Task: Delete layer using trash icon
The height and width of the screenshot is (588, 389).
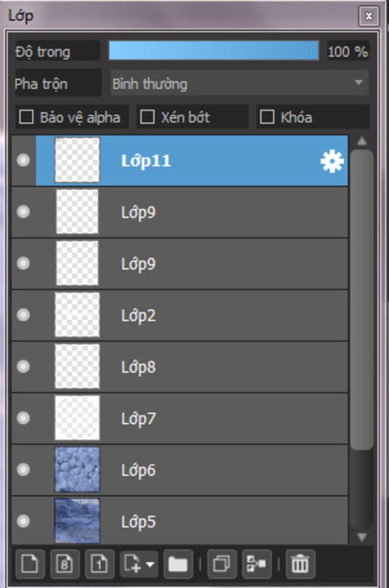Action: (300, 564)
